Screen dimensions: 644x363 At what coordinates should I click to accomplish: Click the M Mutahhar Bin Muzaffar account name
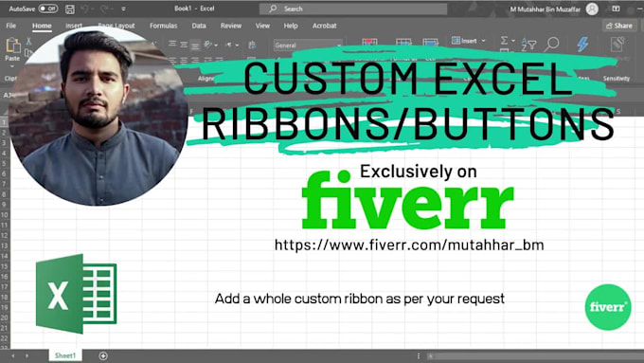pyautogui.click(x=545, y=9)
